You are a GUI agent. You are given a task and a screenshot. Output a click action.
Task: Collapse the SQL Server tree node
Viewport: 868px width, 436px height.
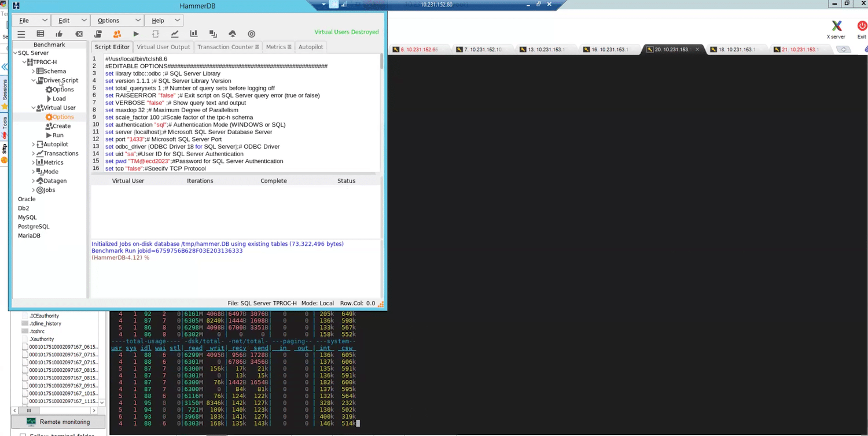click(16, 53)
